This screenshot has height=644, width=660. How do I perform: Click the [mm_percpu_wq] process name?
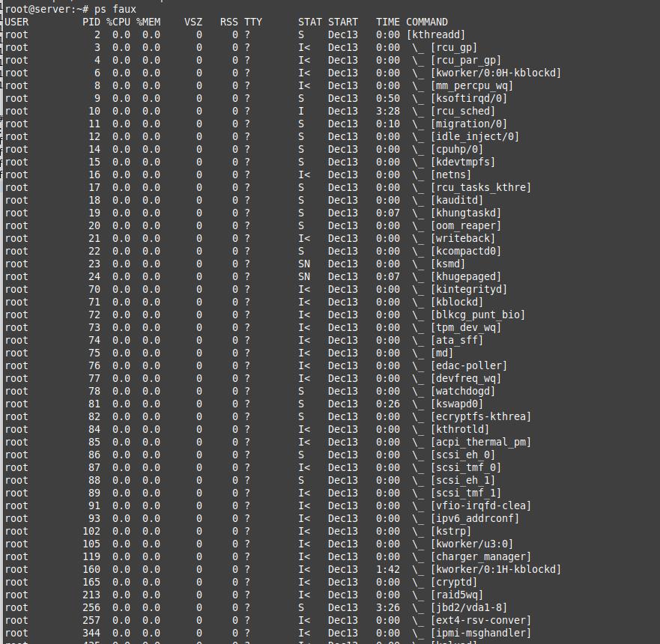click(x=471, y=85)
